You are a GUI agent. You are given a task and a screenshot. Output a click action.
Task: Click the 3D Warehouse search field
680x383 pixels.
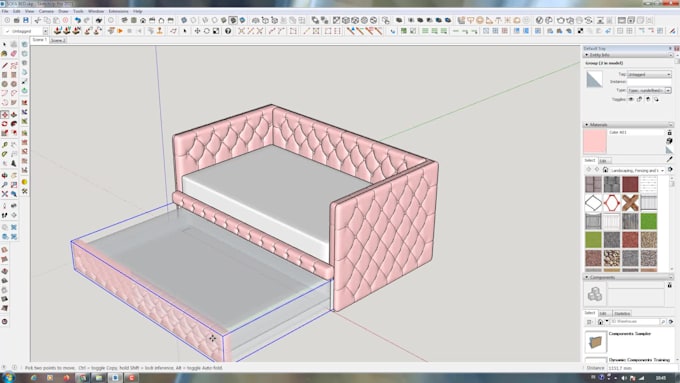635,321
